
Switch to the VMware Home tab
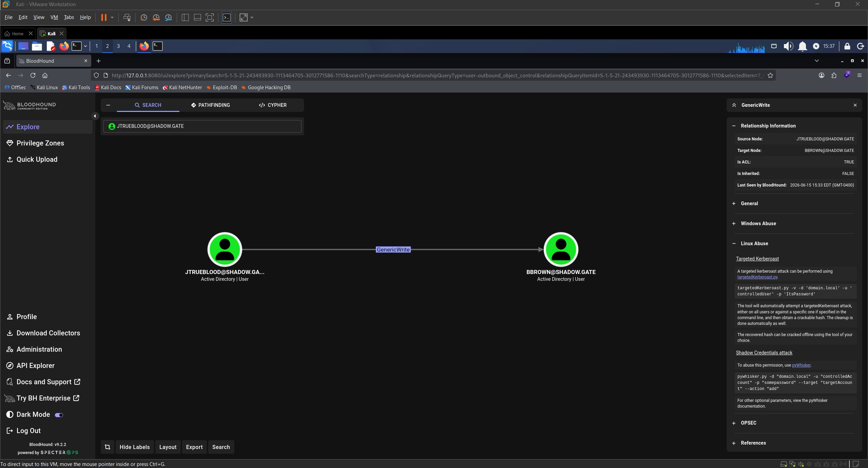(x=15, y=34)
